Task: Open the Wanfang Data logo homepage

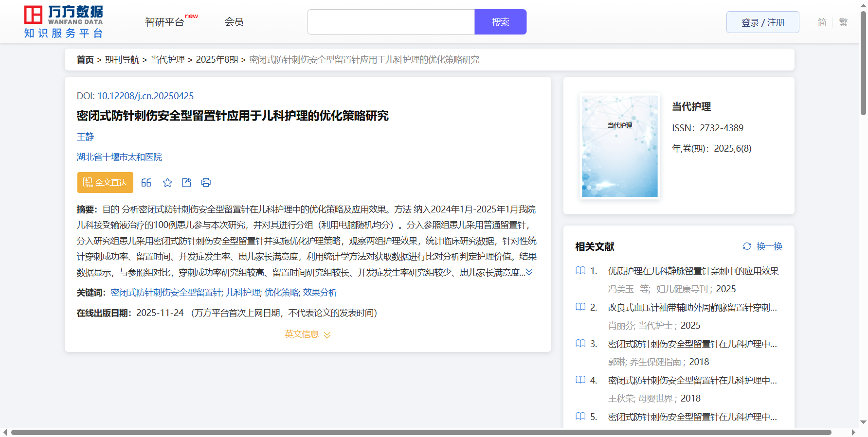Action: click(x=64, y=22)
